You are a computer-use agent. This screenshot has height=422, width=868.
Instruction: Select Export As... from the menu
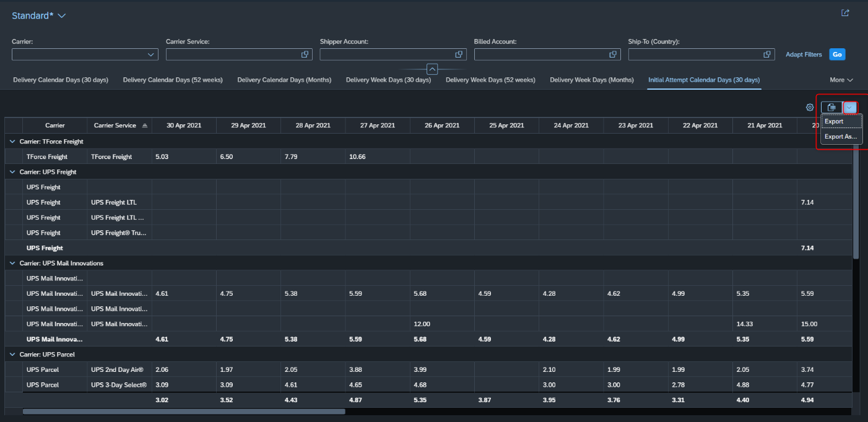click(x=841, y=136)
